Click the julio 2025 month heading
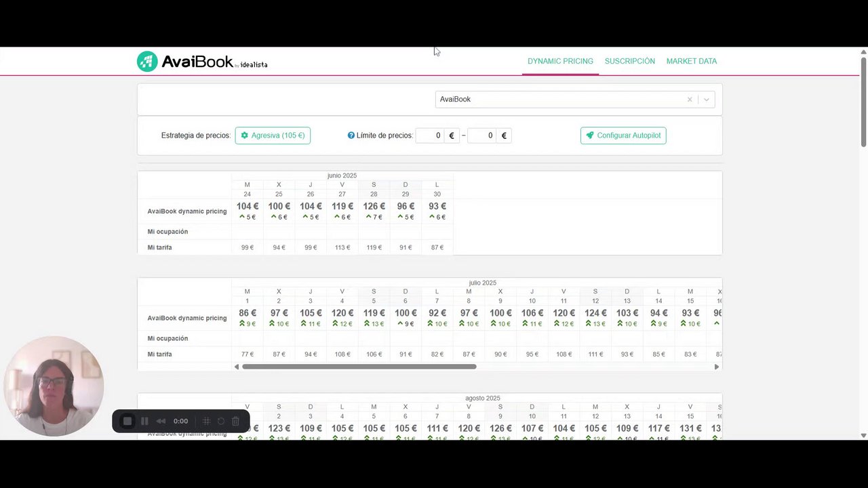The image size is (868, 488). [x=482, y=283]
